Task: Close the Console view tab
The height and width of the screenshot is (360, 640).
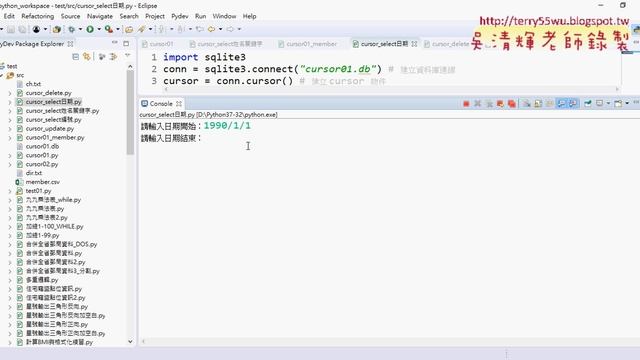Action: [x=179, y=104]
